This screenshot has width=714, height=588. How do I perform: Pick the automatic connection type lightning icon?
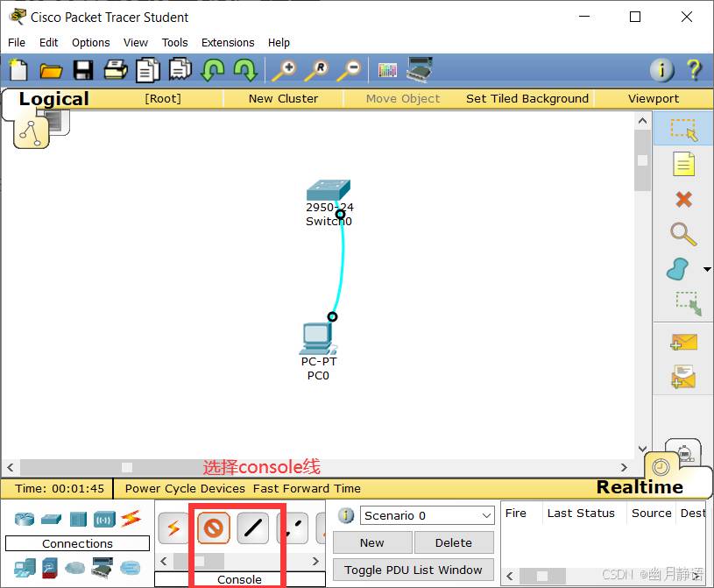click(x=173, y=528)
